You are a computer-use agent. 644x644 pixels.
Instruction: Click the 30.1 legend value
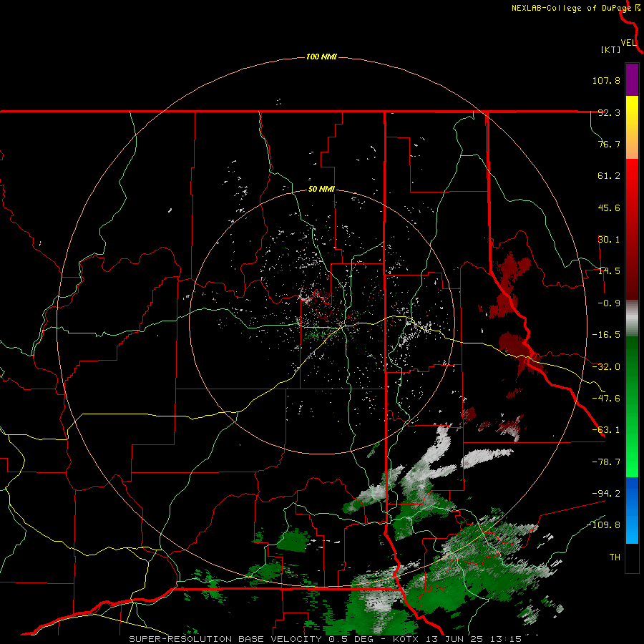(x=609, y=240)
